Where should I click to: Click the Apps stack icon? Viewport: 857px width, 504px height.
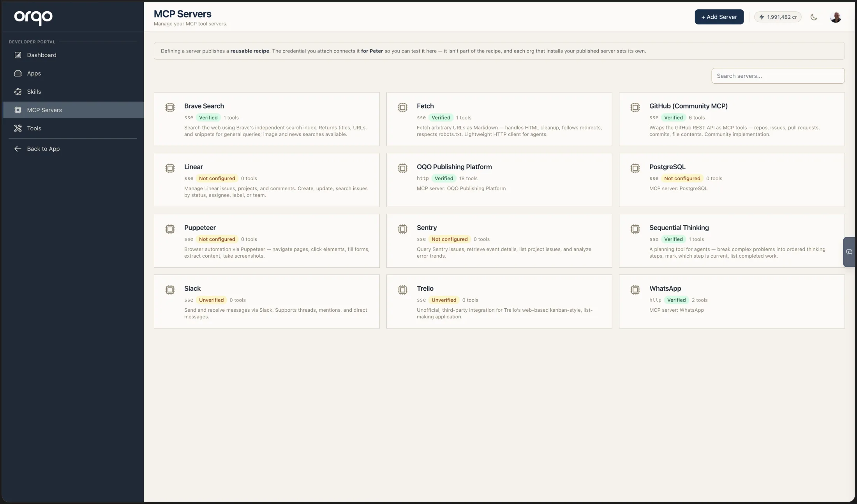(x=18, y=73)
